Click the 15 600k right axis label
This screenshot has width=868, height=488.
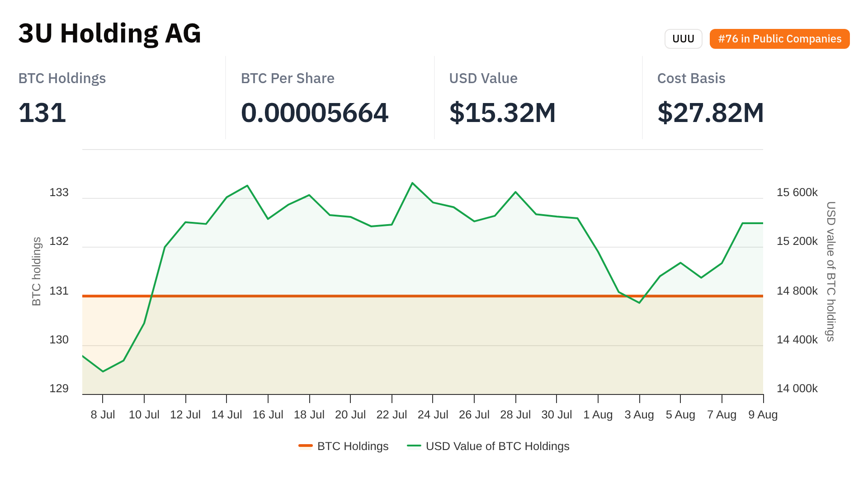click(797, 192)
